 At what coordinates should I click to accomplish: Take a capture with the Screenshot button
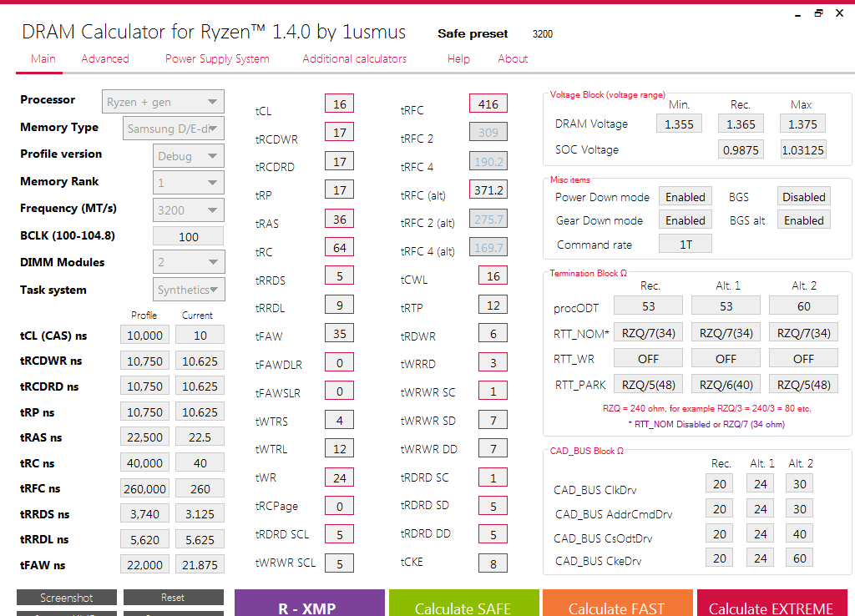(x=67, y=598)
